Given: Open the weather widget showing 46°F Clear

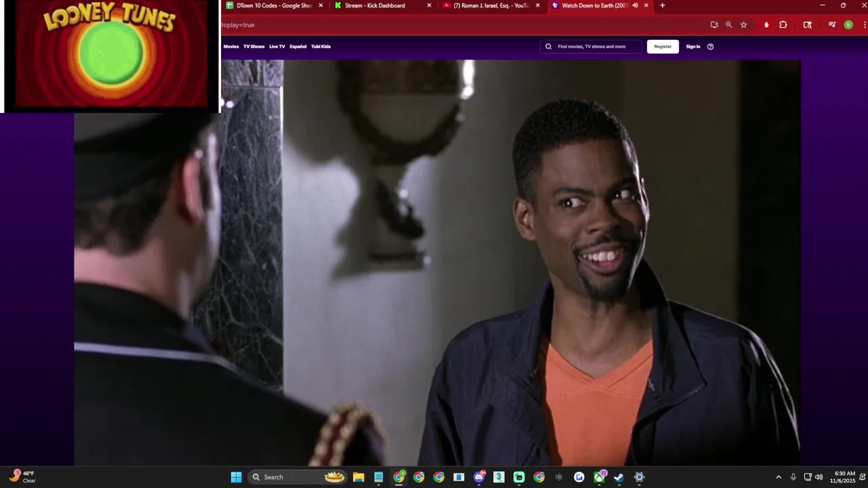Looking at the screenshot, I should pos(23,476).
